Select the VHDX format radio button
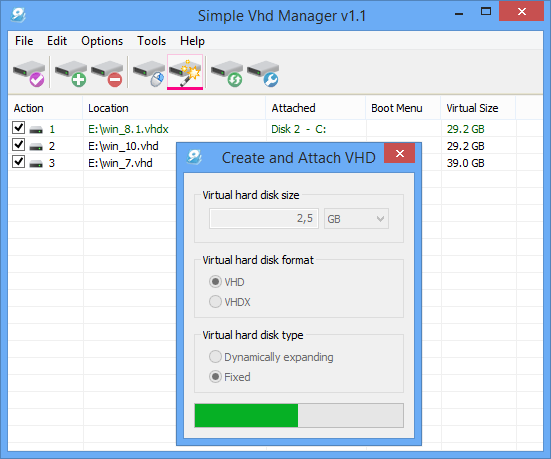 click(215, 302)
